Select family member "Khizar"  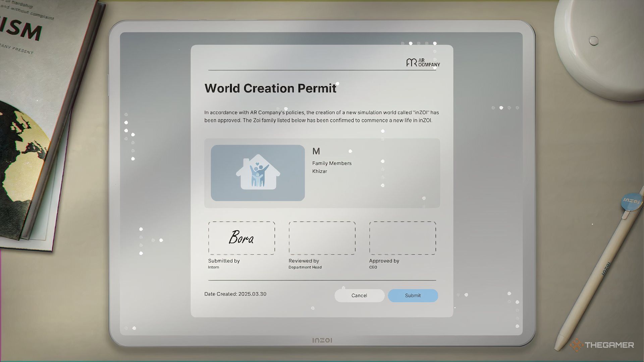pos(320,171)
